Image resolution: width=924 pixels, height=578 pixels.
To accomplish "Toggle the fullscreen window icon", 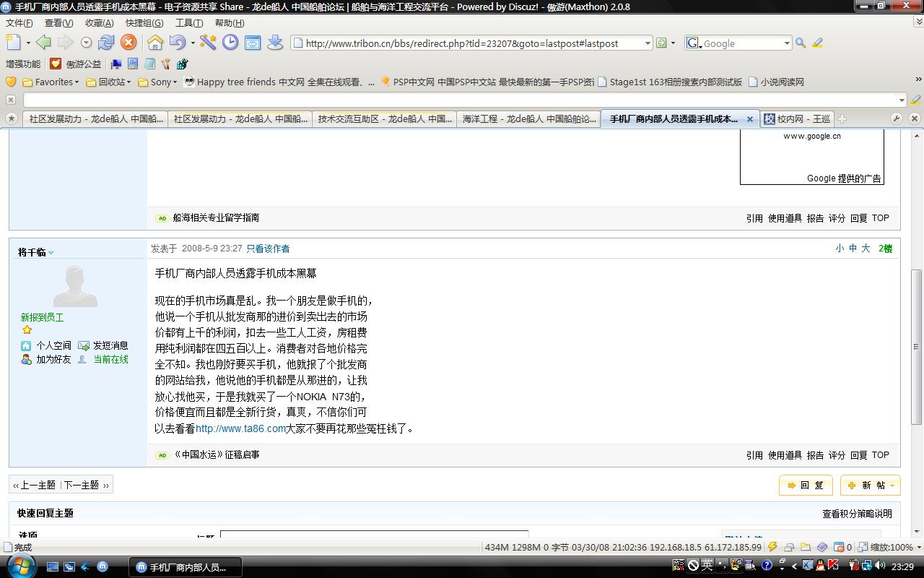I will pyautogui.click(x=253, y=43).
